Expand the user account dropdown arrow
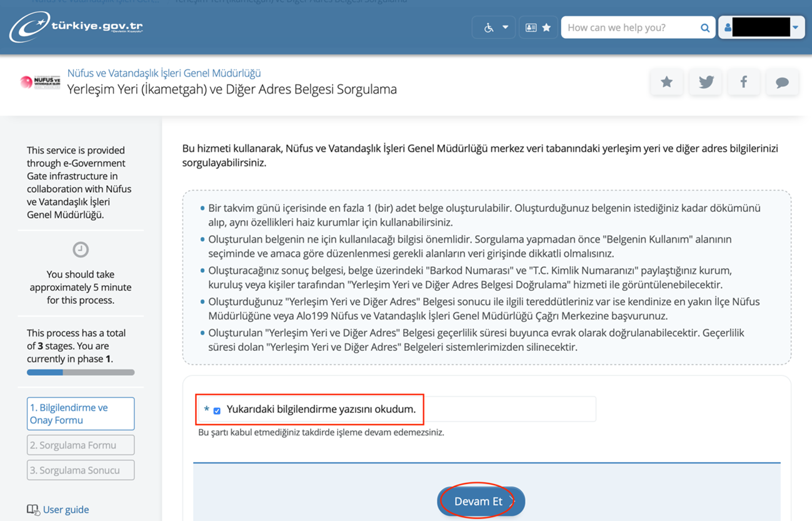Screen dimensions: 812x521 [795, 28]
